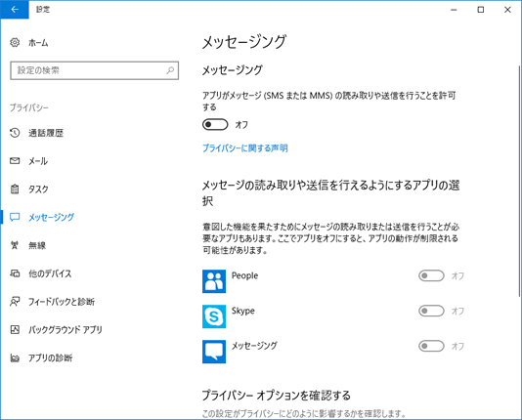This screenshot has width=522, height=420.
Task: Toggle the メッセージング app switch
Action: tap(431, 346)
